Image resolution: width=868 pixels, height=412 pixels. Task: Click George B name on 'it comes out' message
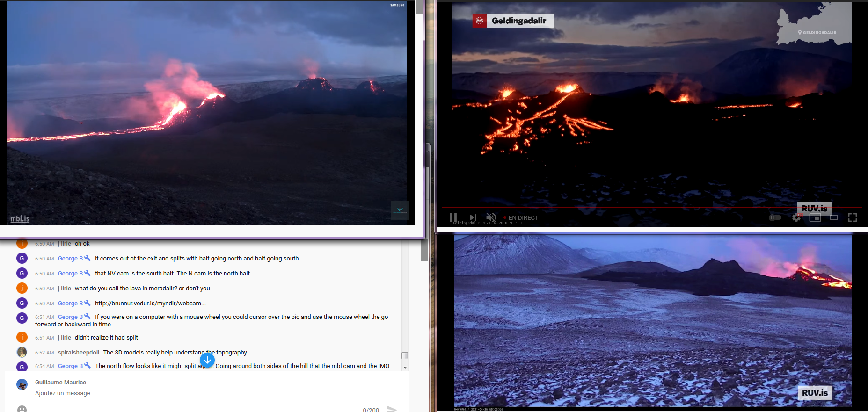point(70,259)
